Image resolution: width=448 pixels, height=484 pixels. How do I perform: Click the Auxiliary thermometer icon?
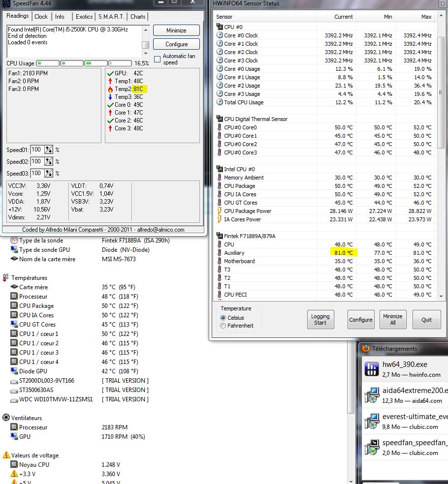[220, 252]
